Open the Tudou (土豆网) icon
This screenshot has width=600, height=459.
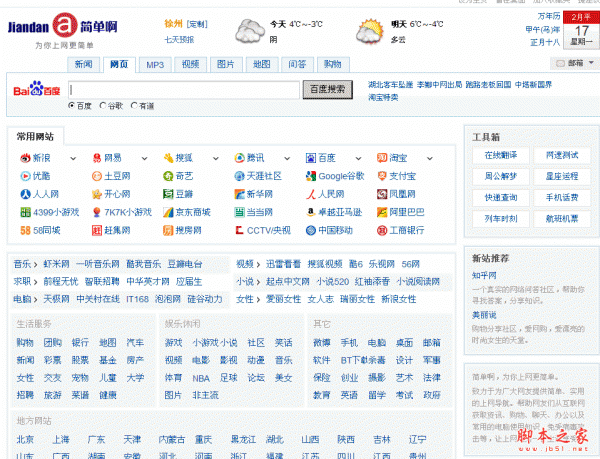point(97,176)
